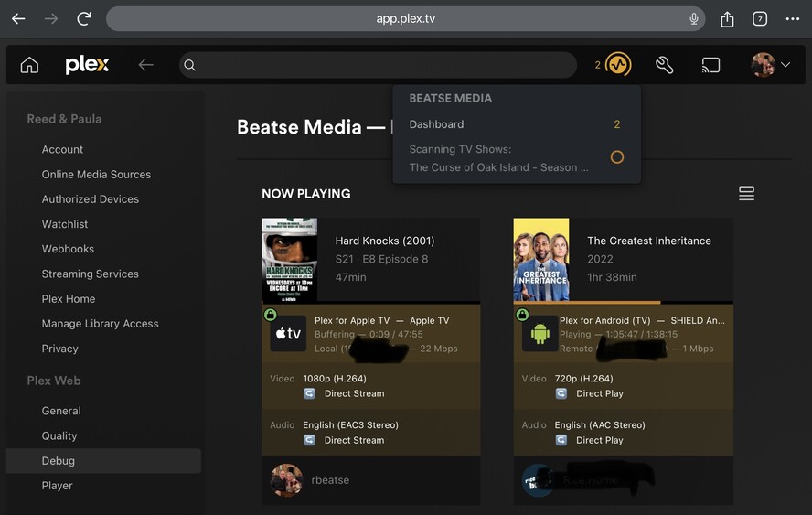
Task: Click the Apple TV player icon
Action: click(288, 334)
